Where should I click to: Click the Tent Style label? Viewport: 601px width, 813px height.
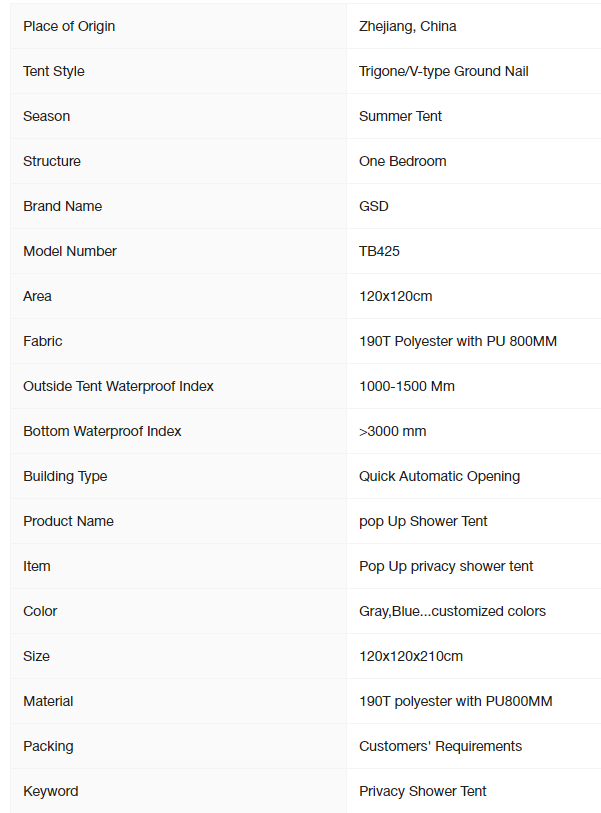pyautogui.click(x=54, y=72)
